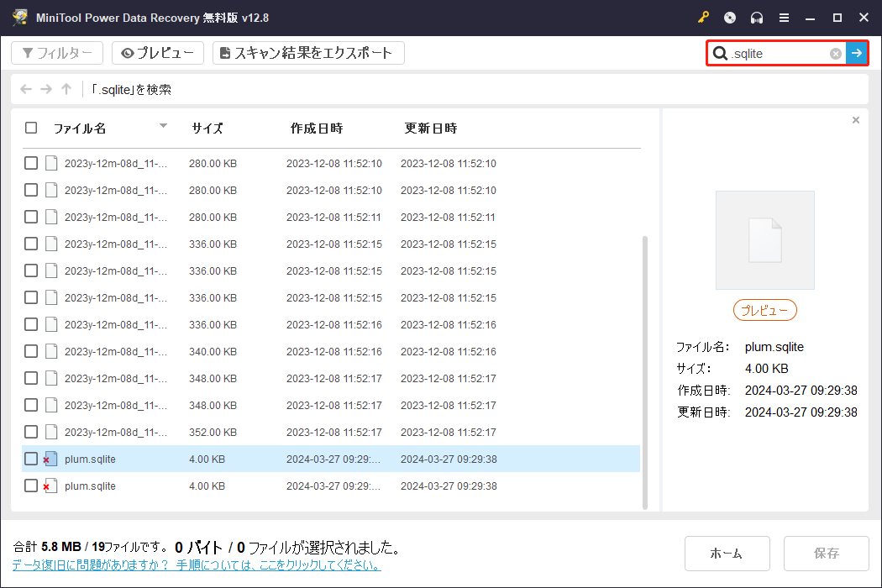Click the bootable disc icon in title bar
882x588 pixels.
click(729, 17)
